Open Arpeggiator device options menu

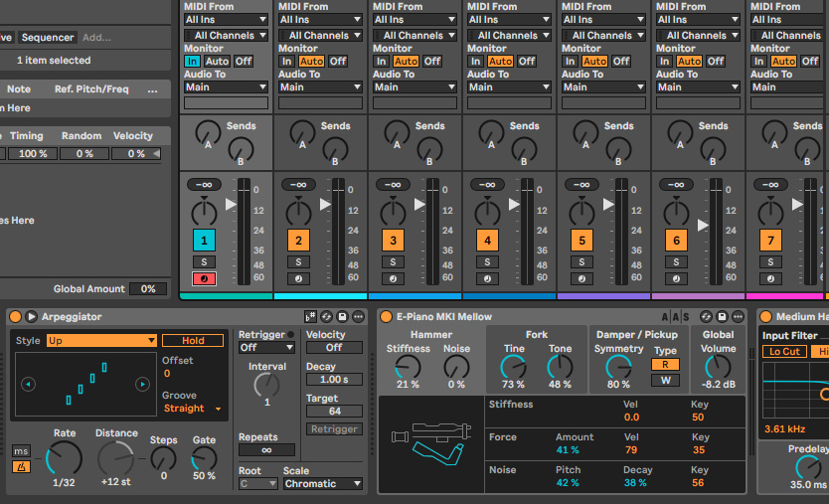click(x=359, y=317)
